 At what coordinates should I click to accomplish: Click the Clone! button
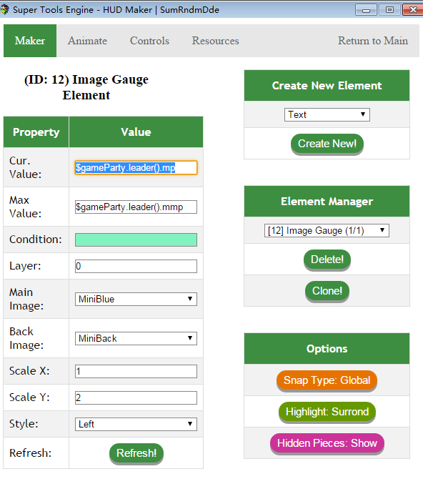(x=327, y=291)
